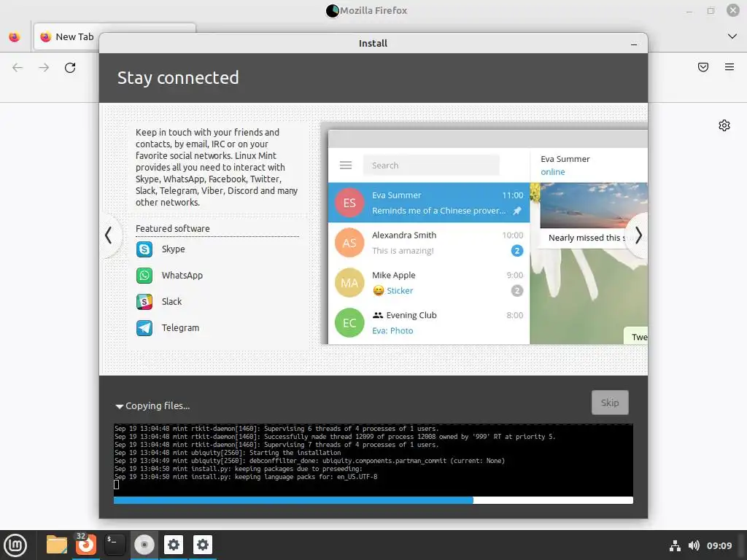Click the Stay connected heading
Viewport: 747px width, 560px height.
[x=178, y=77]
